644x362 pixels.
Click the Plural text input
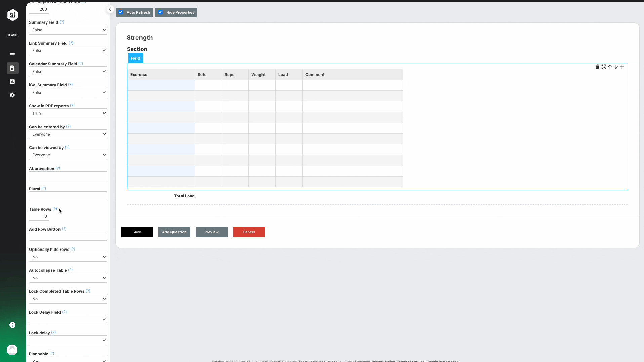pyautogui.click(x=68, y=196)
